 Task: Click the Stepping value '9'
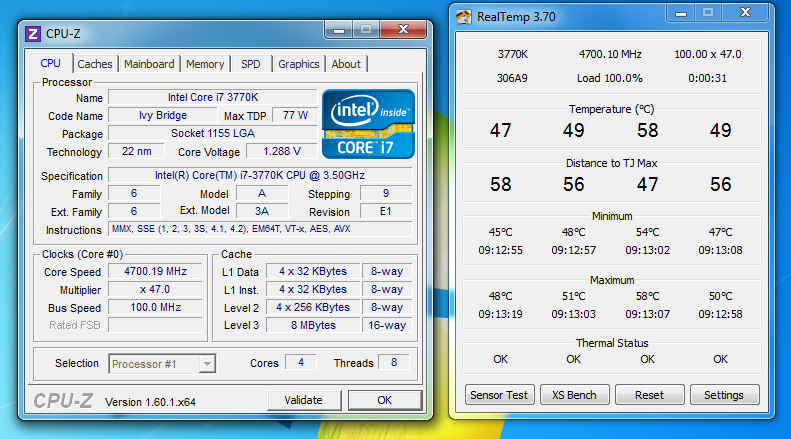[386, 193]
